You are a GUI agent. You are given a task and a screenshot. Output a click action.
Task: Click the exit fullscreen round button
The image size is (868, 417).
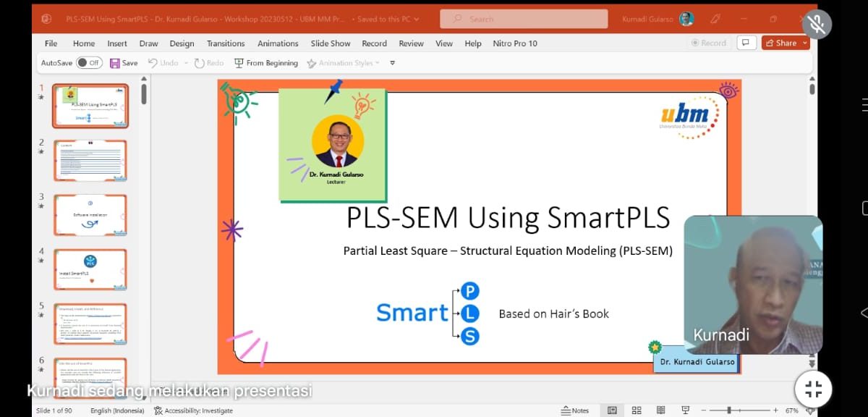(813, 389)
